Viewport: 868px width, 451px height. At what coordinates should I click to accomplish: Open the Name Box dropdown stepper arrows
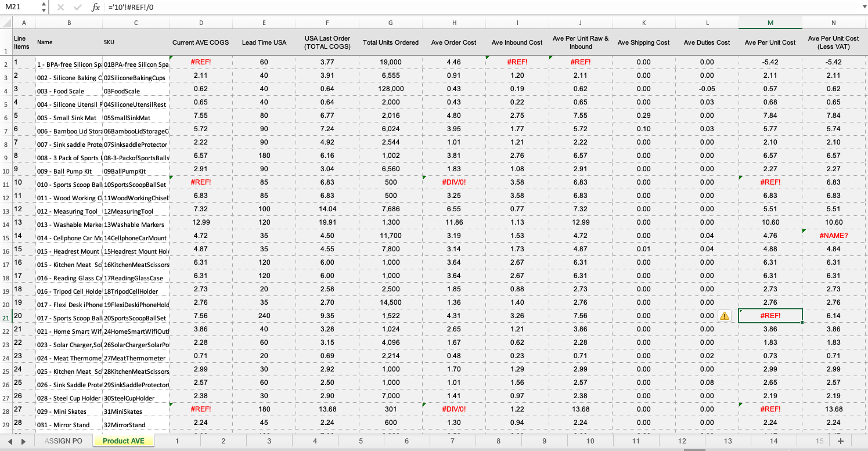tap(44, 8)
